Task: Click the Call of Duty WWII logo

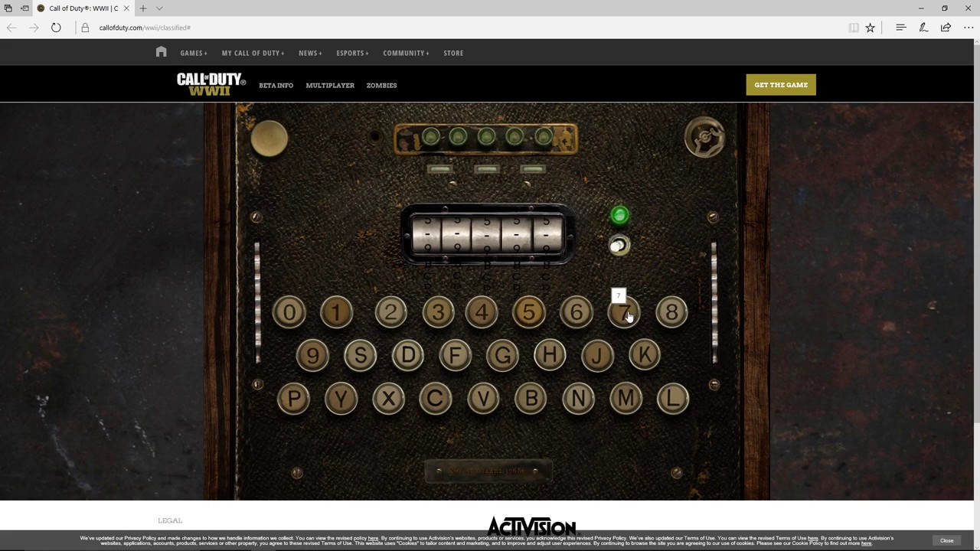Action: click(x=211, y=84)
